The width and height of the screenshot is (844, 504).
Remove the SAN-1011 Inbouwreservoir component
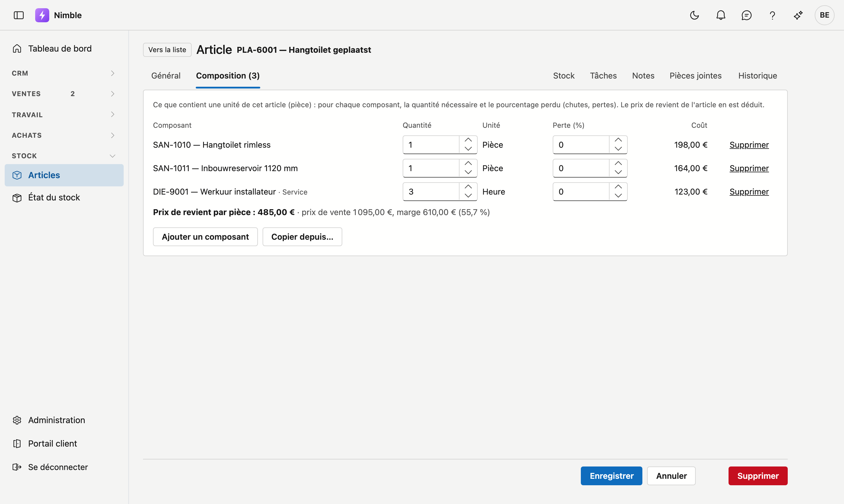click(x=749, y=168)
